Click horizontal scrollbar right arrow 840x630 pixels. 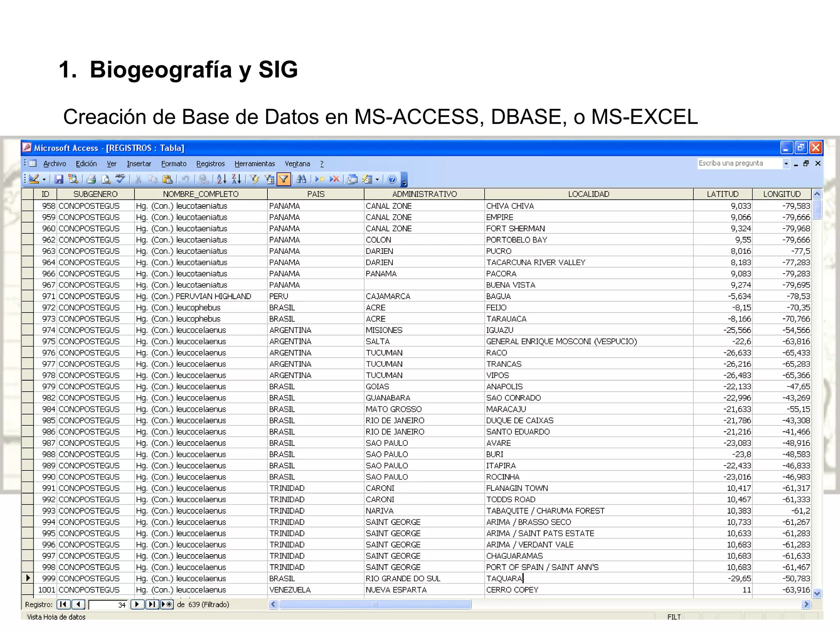coord(806,604)
